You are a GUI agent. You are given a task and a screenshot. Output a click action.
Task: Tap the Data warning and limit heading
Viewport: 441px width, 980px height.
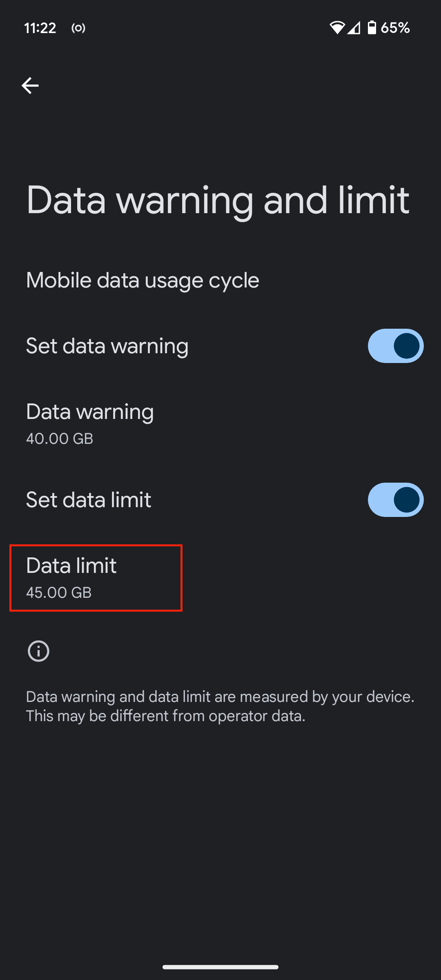pyautogui.click(x=218, y=200)
